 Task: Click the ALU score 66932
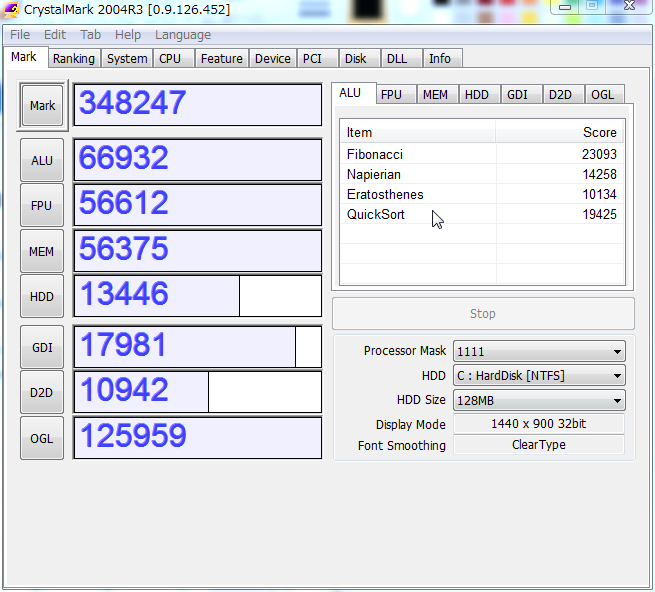[x=198, y=160]
